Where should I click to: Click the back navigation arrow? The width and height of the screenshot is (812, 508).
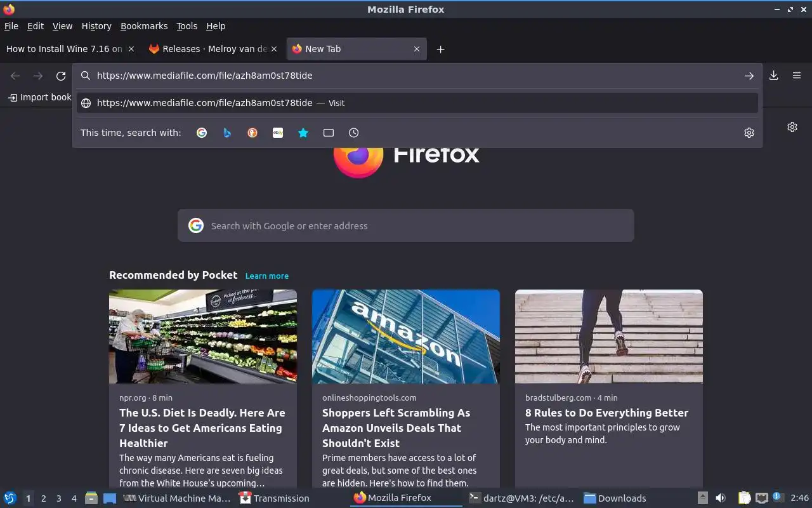coord(15,76)
